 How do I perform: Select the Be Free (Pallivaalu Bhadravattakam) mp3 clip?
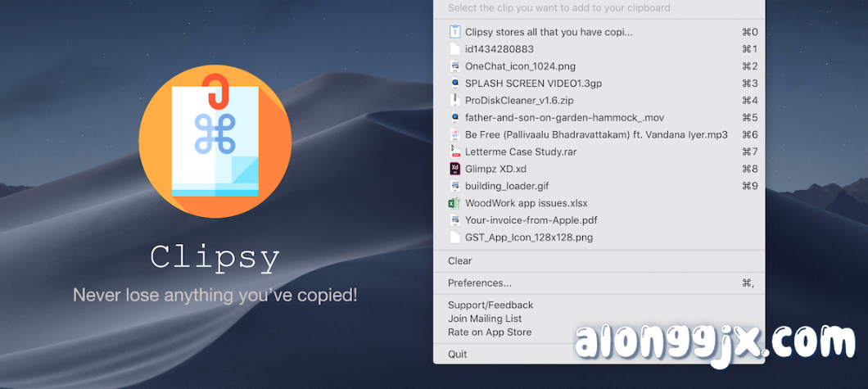point(599,134)
